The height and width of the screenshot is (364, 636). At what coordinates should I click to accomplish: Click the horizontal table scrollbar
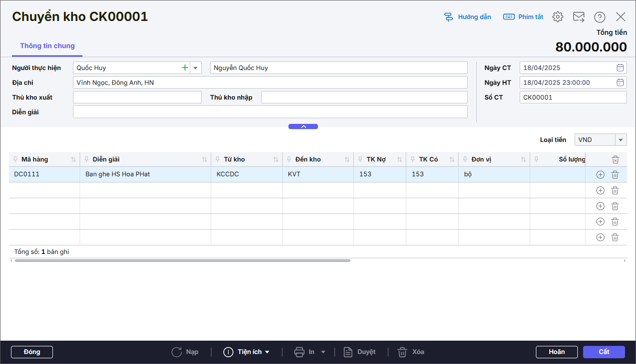coord(182,261)
